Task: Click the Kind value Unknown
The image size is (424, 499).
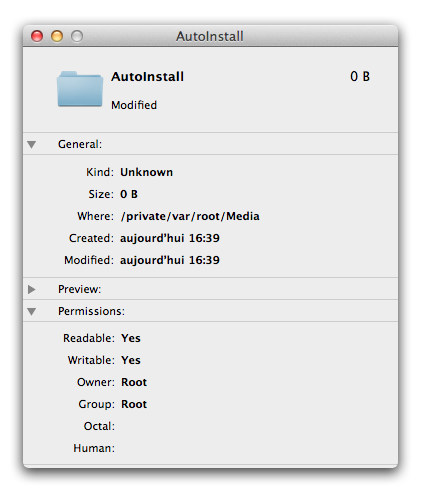Action: pyautogui.click(x=146, y=172)
